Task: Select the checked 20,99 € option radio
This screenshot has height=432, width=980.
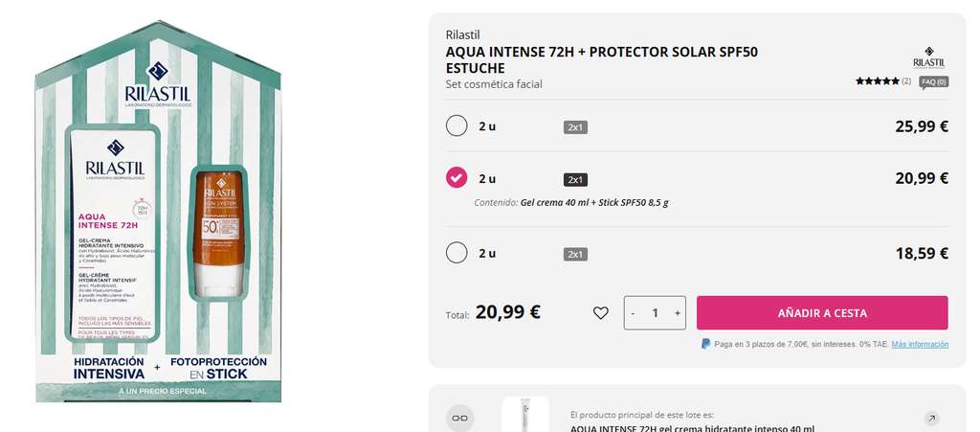Action: [457, 177]
